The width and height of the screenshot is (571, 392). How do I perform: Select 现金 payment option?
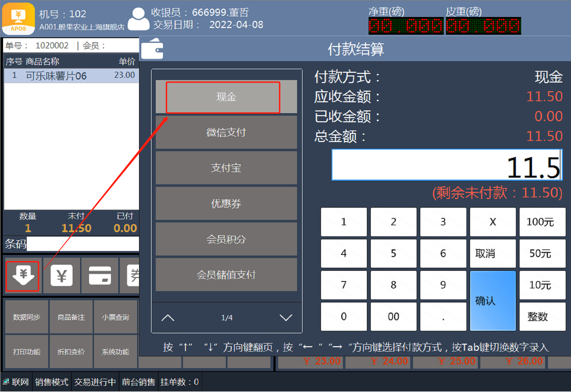pyautogui.click(x=226, y=97)
